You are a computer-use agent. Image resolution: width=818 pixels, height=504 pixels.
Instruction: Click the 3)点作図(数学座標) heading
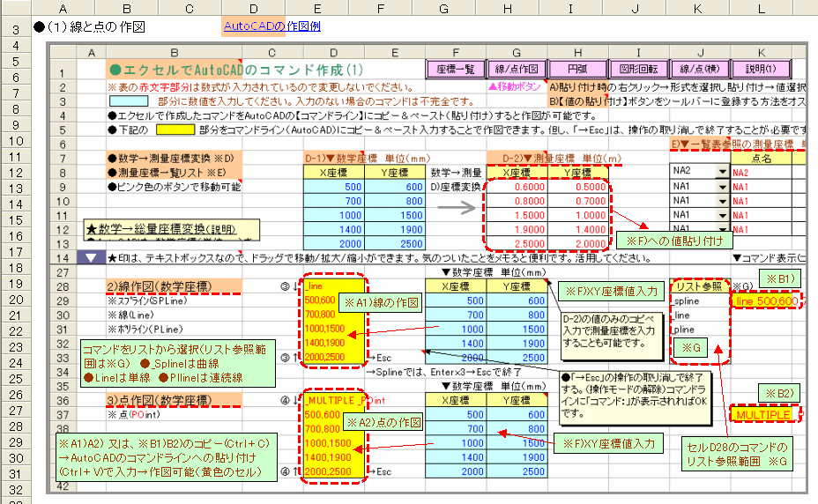tap(174, 400)
